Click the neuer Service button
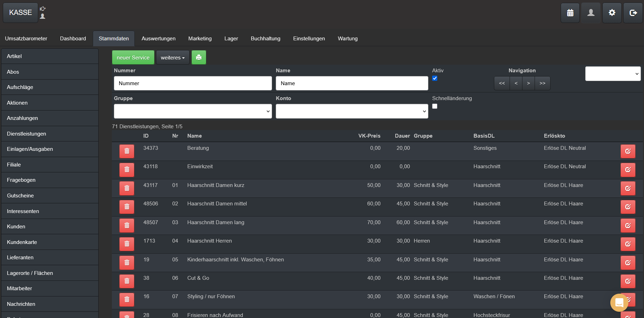The image size is (644, 318). pos(133,57)
